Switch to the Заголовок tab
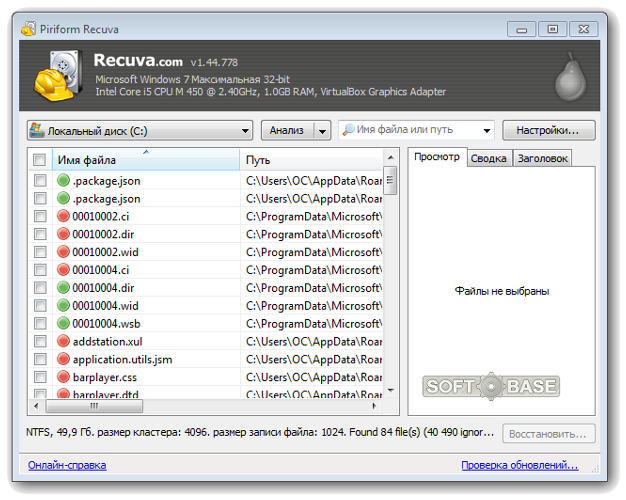 pos(543,158)
